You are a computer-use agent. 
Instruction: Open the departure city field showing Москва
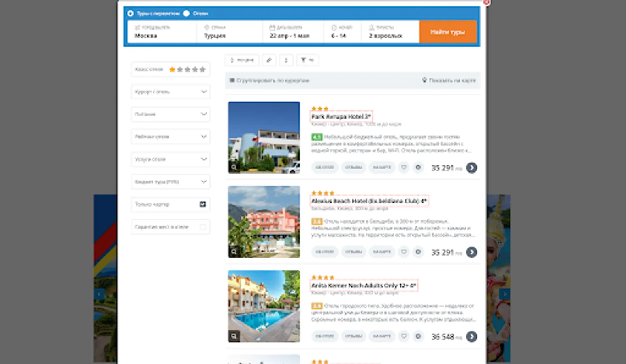(x=162, y=32)
